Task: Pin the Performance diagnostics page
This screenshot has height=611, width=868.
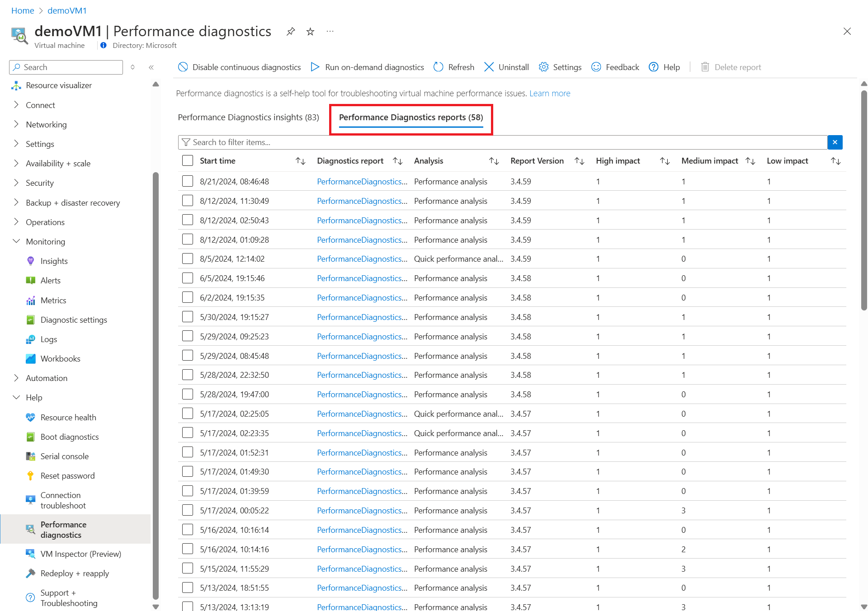Action: point(291,31)
